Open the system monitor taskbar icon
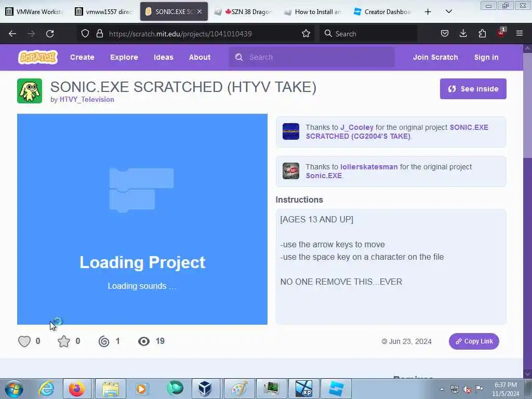This screenshot has width=532, height=399. coord(271,389)
